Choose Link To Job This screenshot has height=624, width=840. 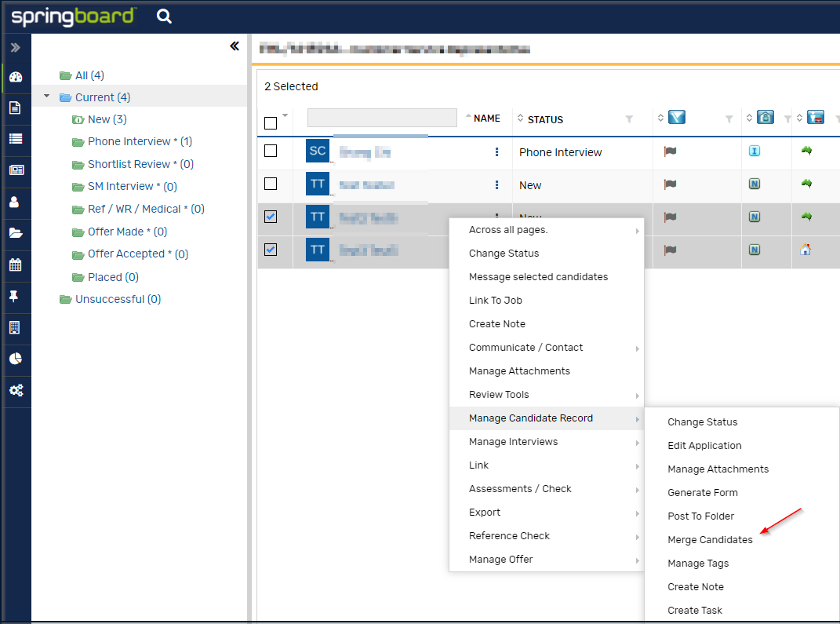[496, 300]
